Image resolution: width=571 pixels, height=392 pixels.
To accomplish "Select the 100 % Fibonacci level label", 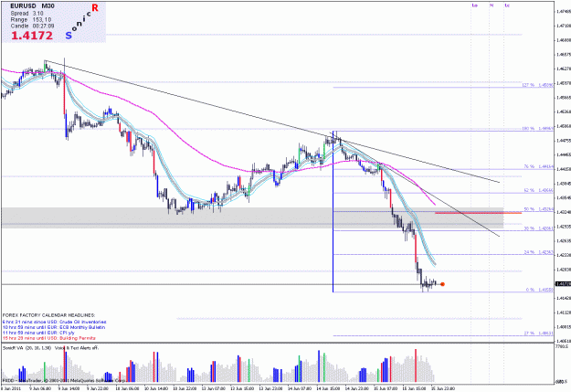I will coord(538,129).
